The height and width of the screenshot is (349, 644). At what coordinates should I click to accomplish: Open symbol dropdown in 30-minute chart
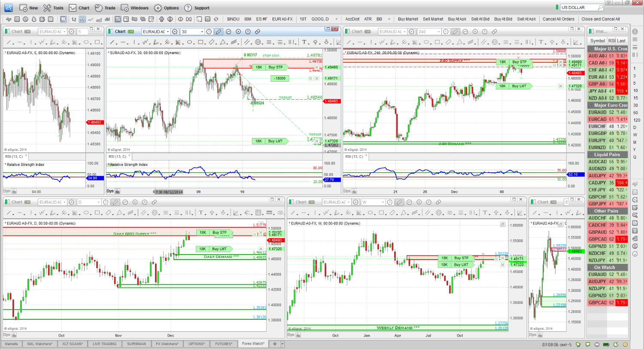pyautogui.click(x=167, y=31)
